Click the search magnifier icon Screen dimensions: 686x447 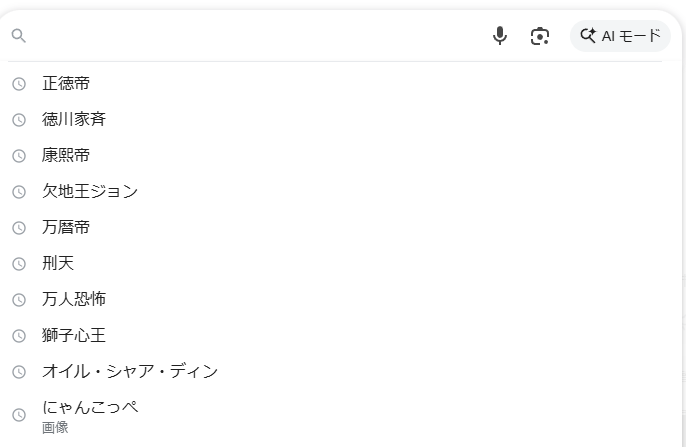click(18, 36)
